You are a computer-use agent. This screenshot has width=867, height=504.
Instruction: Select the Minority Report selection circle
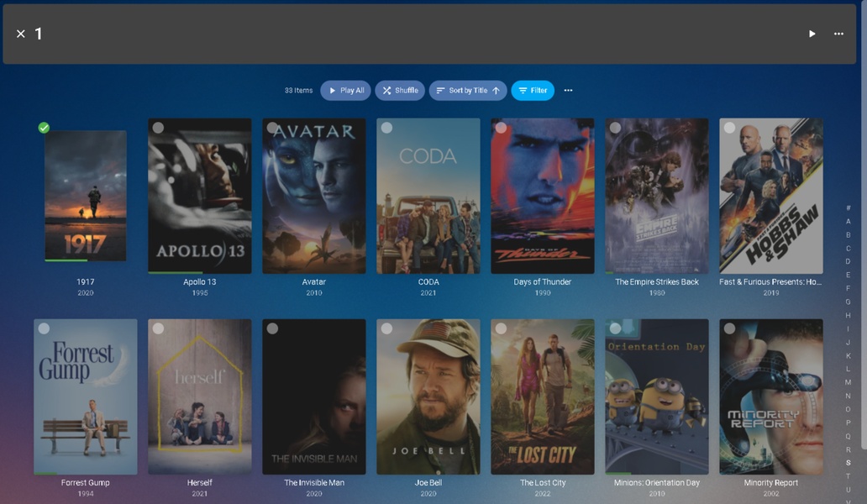[729, 328]
